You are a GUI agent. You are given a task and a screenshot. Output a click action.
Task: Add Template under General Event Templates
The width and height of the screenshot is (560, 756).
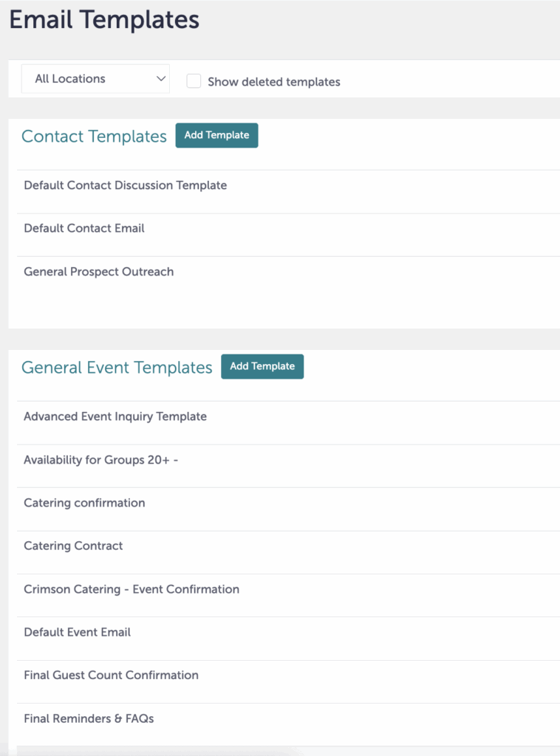262,366
